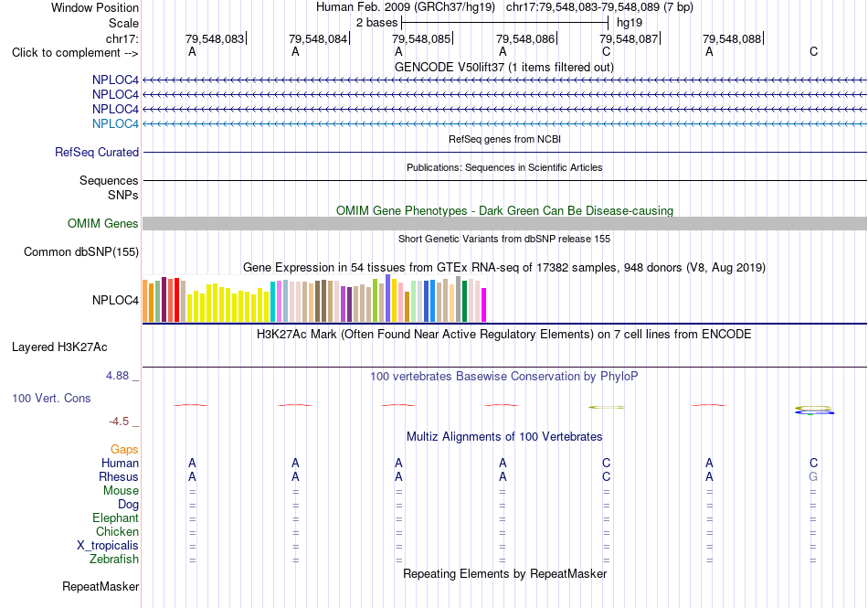868x608 pixels.
Task: Click base C under 79,548,087 in ruler
Action: (x=606, y=51)
